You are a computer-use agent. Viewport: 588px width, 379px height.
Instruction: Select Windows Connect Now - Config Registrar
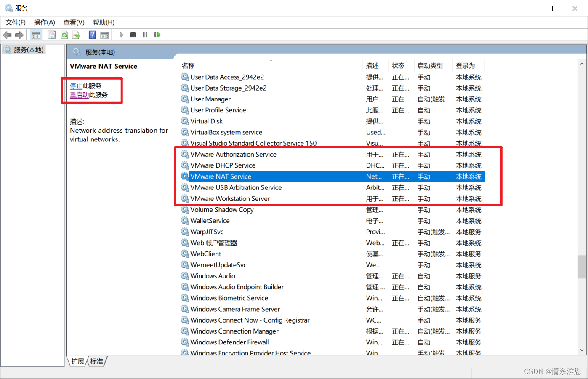click(333, 320)
